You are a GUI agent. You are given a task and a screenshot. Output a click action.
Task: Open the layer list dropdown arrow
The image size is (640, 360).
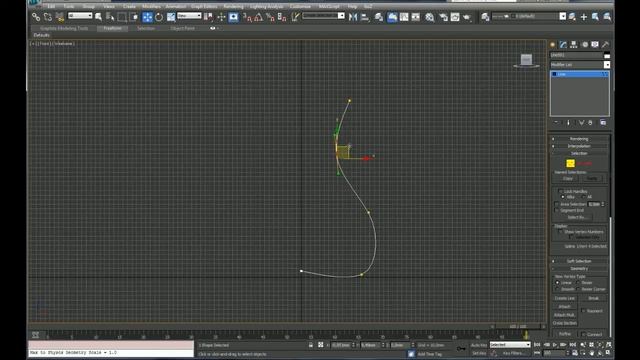click(x=562, y=16)
